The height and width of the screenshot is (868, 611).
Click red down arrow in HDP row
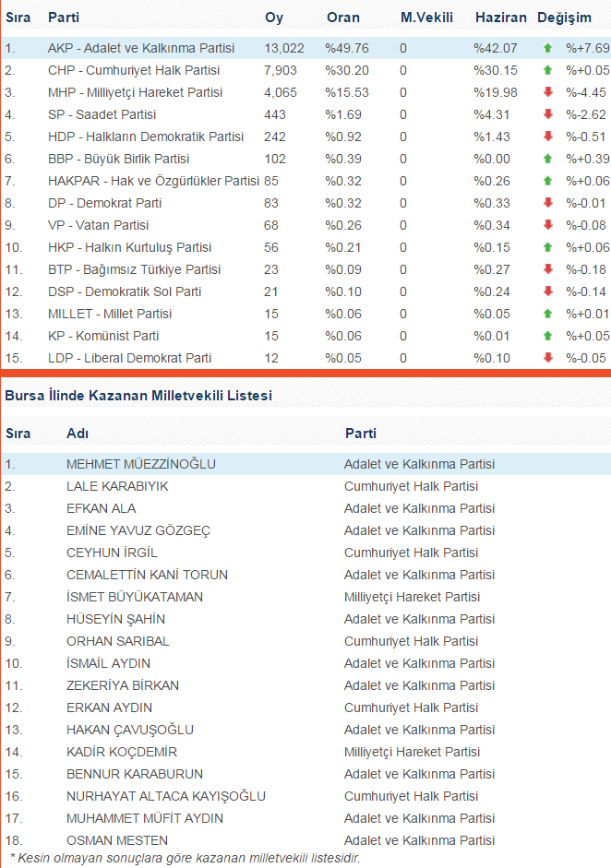[547, 137]
